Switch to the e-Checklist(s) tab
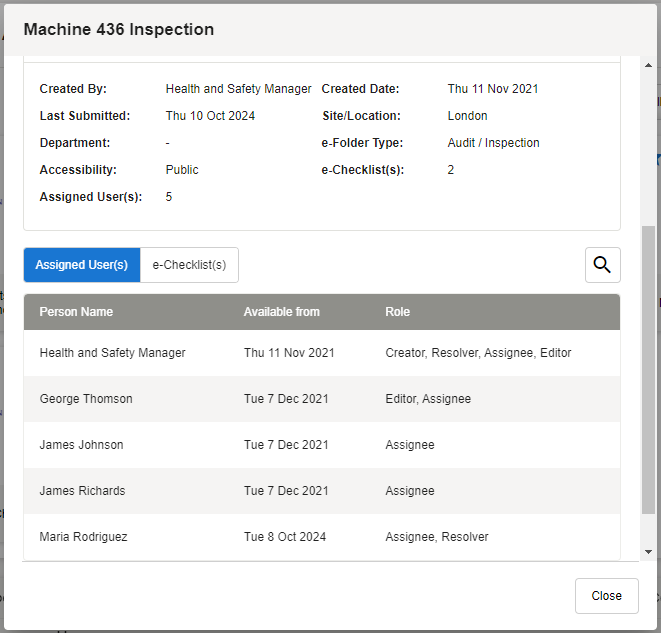661x633 pixels. [x=189, y=265]
